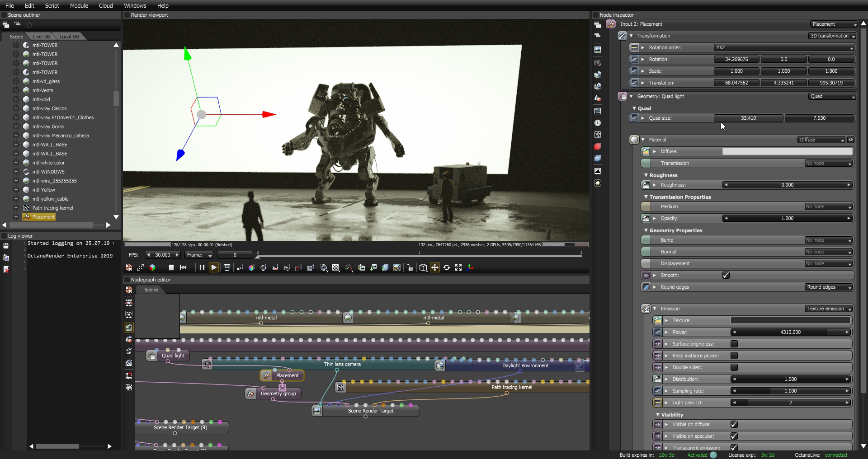The height and width of the screenshot is (459, 868).
Task: Open the Rotation order YXZ dropdown
Action: 783,47
